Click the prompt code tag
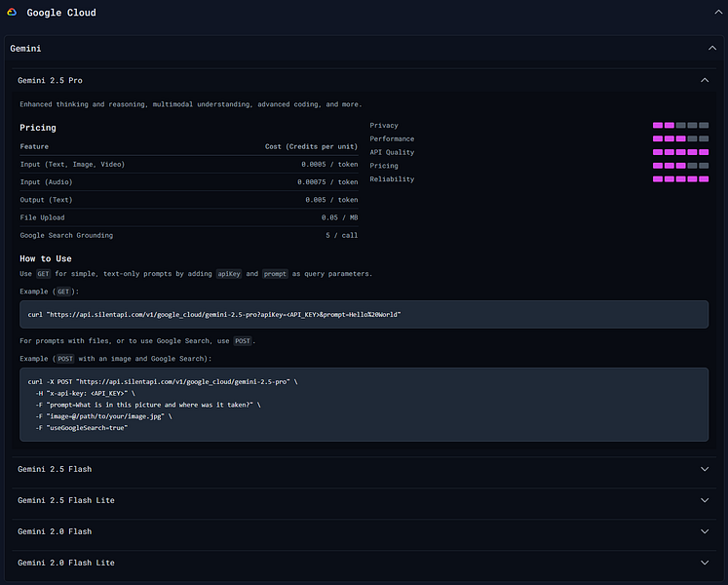The width and height of the screenshot is (728, 585). point(275,274)
